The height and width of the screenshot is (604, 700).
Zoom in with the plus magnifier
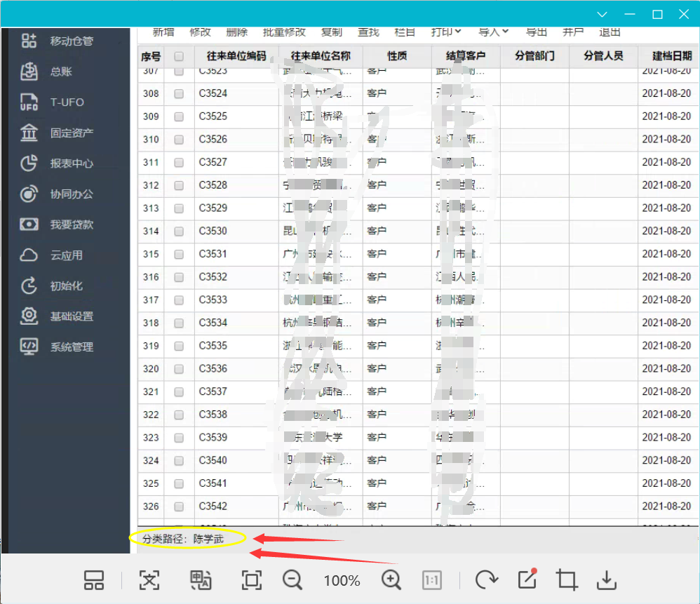(391, 580)
